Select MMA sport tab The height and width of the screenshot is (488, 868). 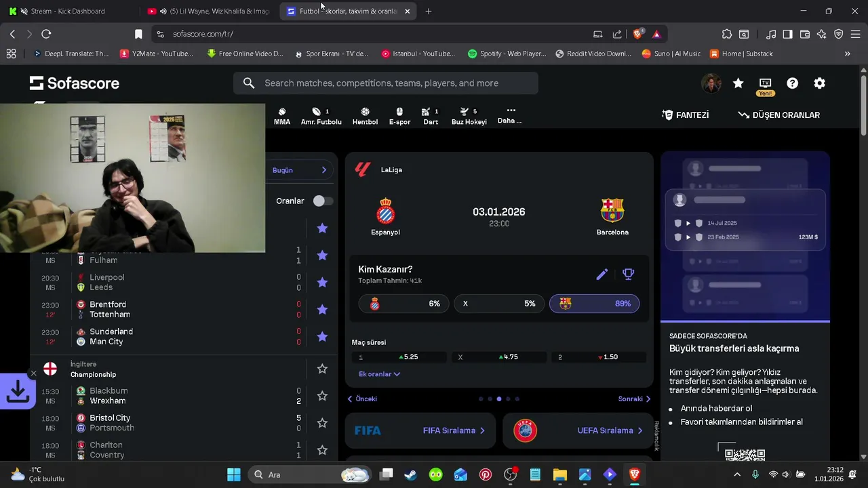(x=282, y=117)
